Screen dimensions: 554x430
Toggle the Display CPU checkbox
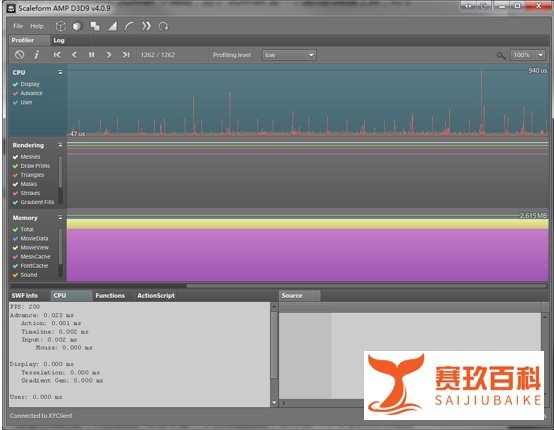15,84
